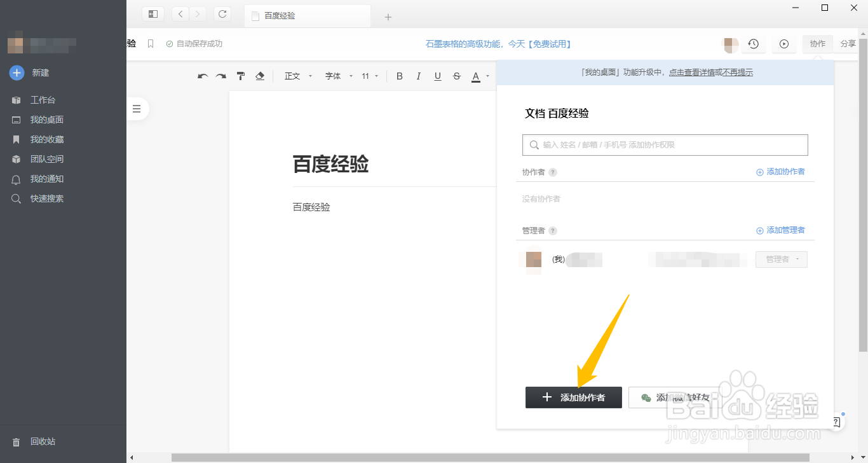Image resolution: width=868 pixels, height=463 pixels.
Task: Toggle italic formatting
Action: pos(418,76)
